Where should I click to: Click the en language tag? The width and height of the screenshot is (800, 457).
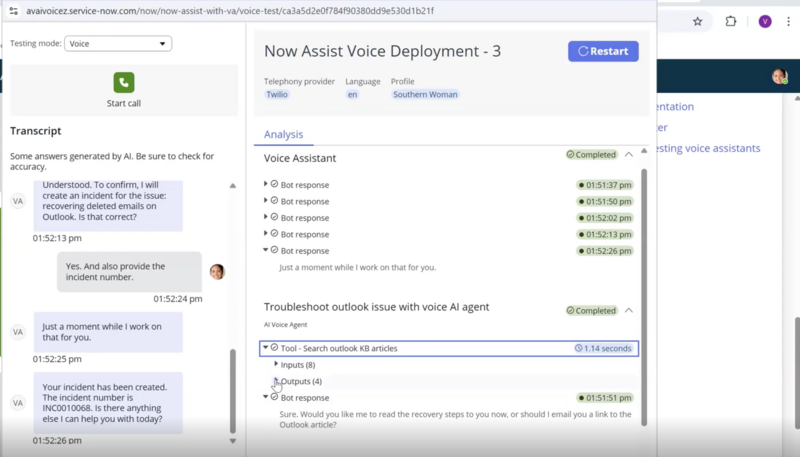coord(352,94)
